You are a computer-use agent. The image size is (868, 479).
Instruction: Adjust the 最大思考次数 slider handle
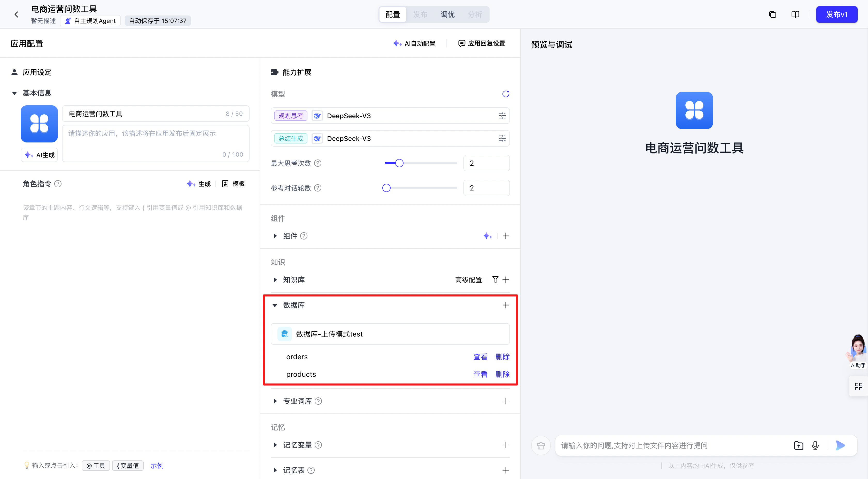click(399, 163)
